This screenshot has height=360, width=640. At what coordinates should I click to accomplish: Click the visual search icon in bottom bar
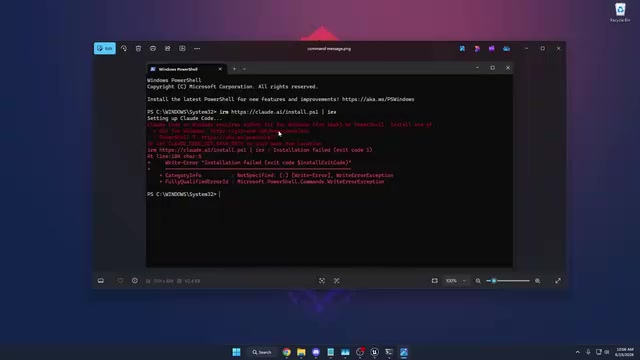point(337,281)
